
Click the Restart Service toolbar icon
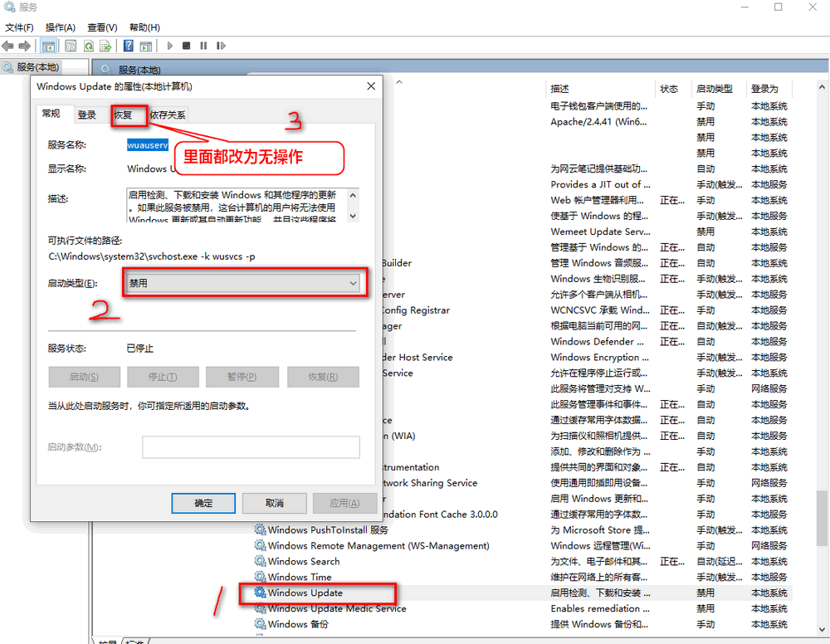(x=221, y=46)
